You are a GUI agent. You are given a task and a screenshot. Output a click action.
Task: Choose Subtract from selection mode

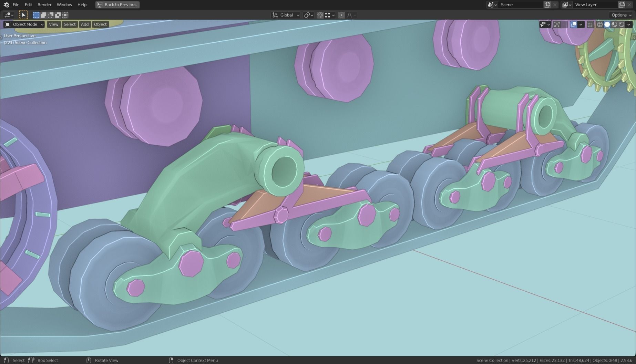pyautogui.click(x=51, y=15)
